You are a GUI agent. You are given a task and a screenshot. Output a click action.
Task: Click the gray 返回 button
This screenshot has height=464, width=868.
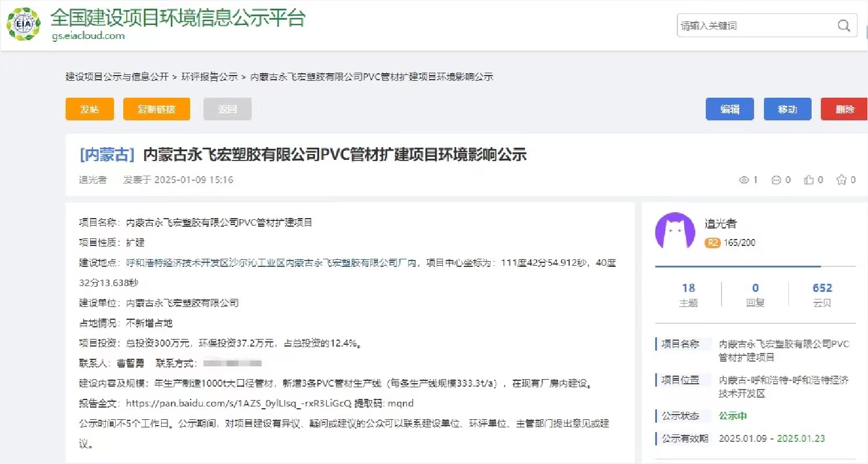coord(227,109)
